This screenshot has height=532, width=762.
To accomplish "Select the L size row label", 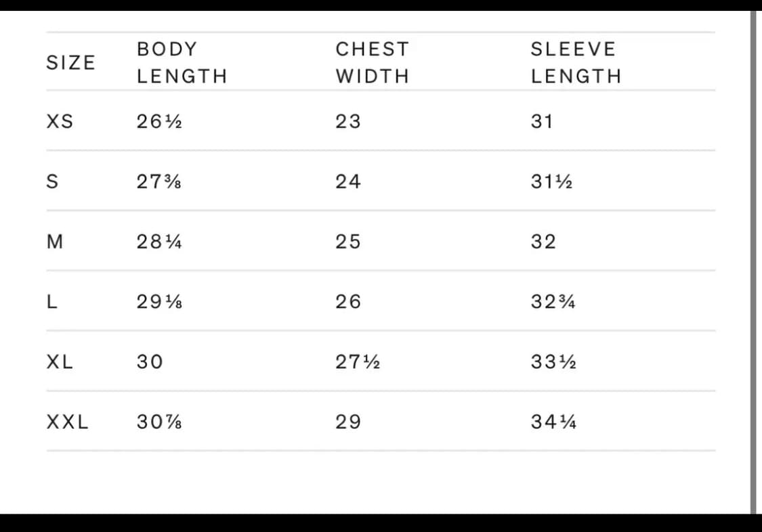I will click(x=51, y=302).
